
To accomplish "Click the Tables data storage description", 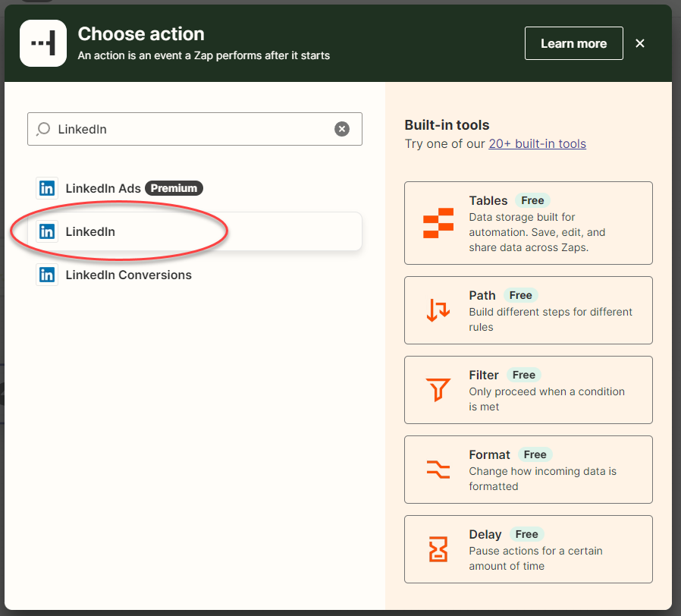I will (x=537, y=232).
